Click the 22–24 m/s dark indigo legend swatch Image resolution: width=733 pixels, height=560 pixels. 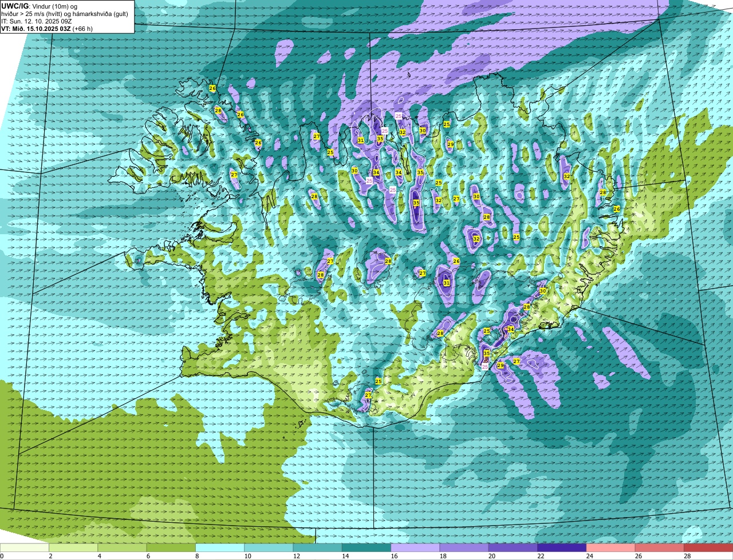click(562, 547)
